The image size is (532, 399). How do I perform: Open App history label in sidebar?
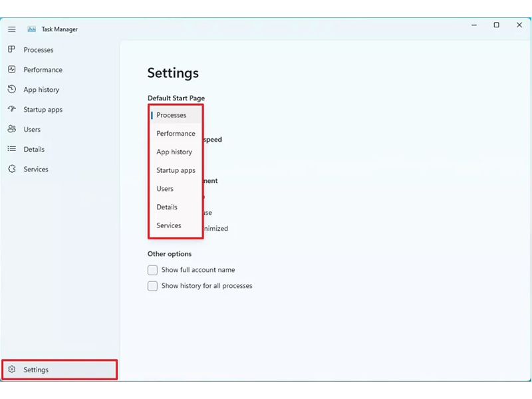point(41,90)
